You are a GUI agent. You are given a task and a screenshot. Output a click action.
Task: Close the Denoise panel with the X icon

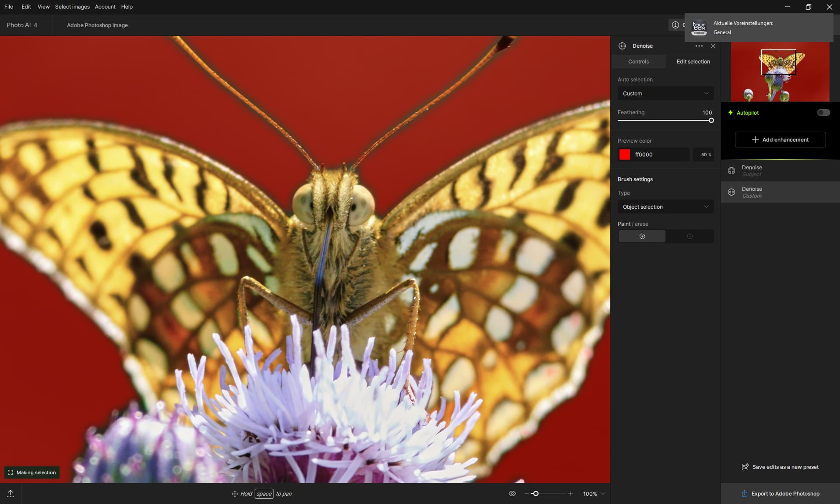click(713, 46)
